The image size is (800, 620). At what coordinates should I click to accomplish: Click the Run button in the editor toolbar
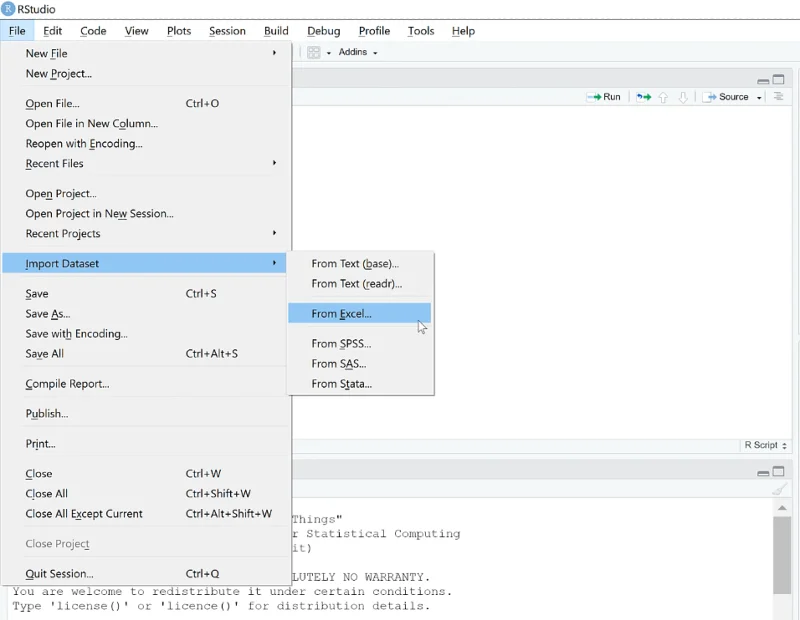pyautogui.click(x=604, y=97)
